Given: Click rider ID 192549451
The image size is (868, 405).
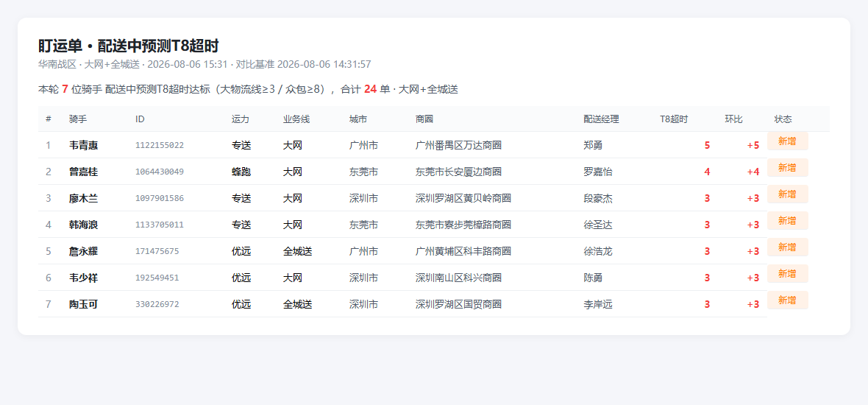Looking at the screenshot, I should click(157, 278).
